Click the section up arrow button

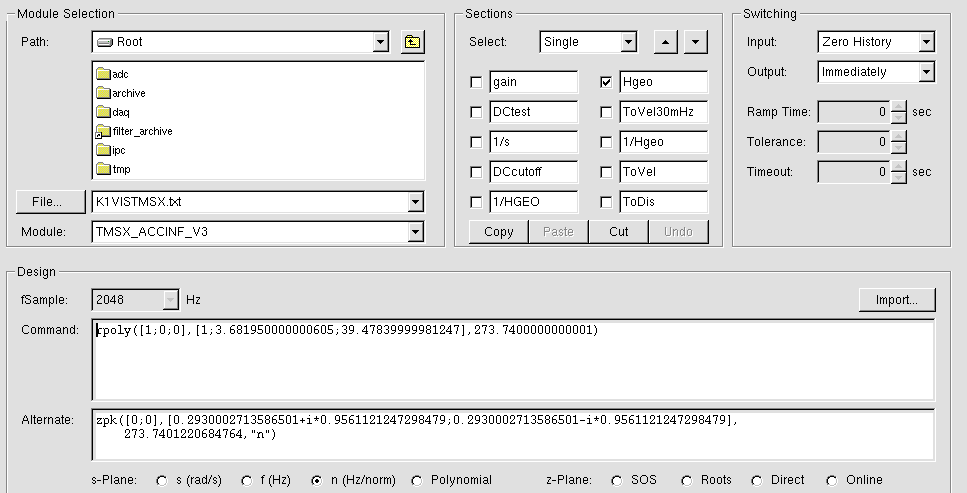[666, 42]
